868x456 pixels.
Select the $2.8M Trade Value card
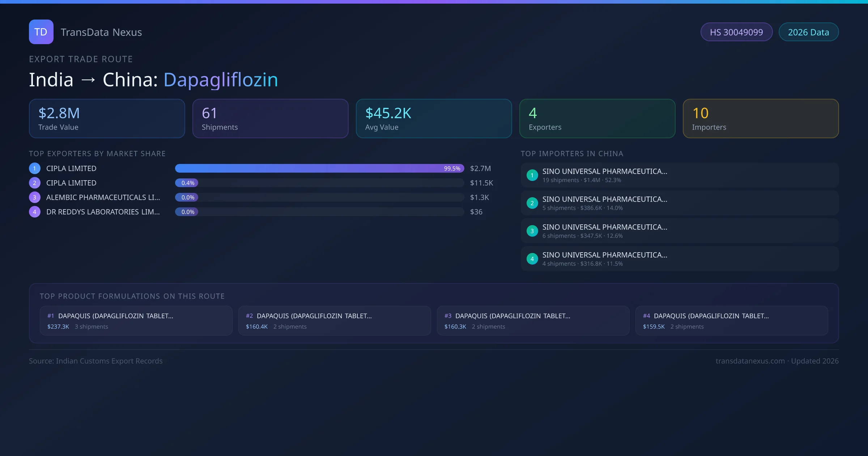[107, 119]
